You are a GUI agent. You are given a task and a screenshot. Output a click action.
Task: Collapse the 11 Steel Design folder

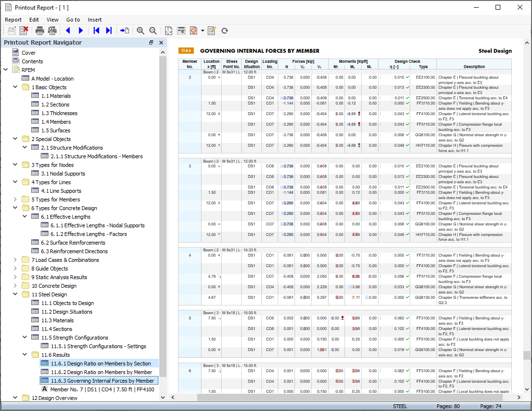click(x=15, y=294)
